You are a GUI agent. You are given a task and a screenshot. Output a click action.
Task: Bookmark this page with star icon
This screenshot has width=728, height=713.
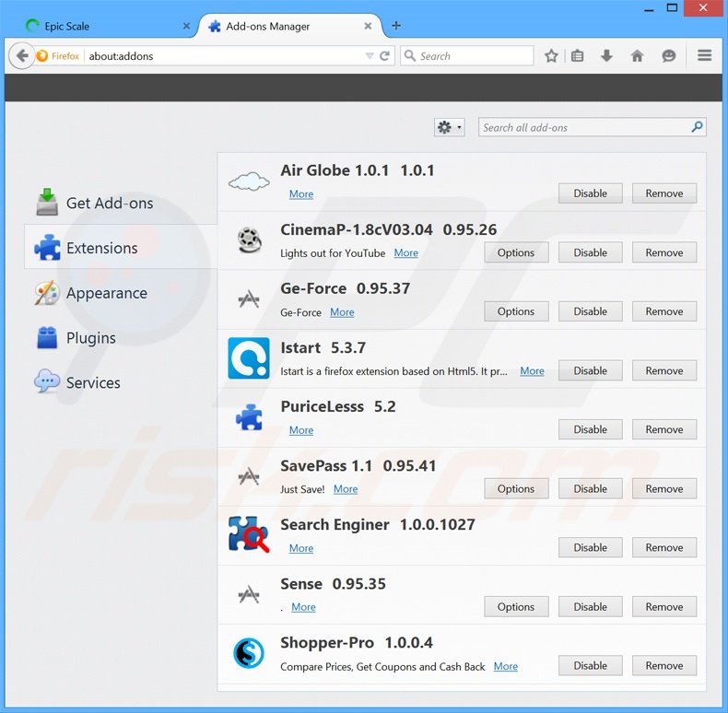[551, 56]
